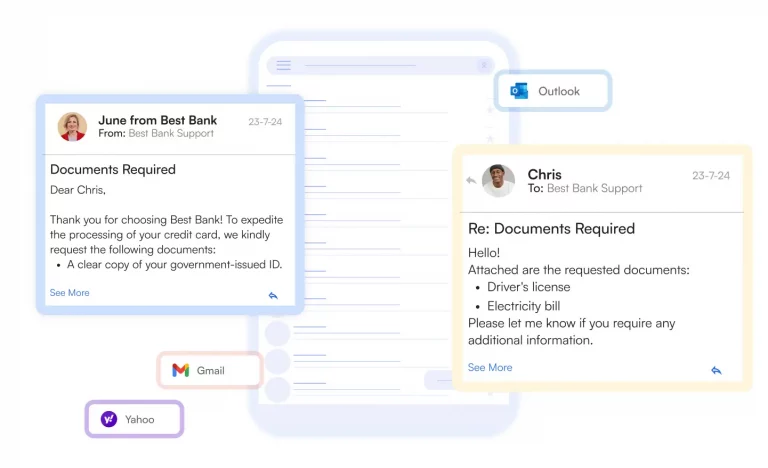Click See More in Chris's reply email
768x468 pixels.
click(490, 368)
